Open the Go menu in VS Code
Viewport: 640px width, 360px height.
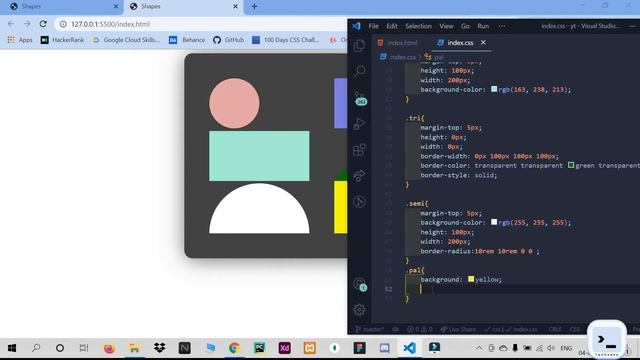click(x=465, y=26)
